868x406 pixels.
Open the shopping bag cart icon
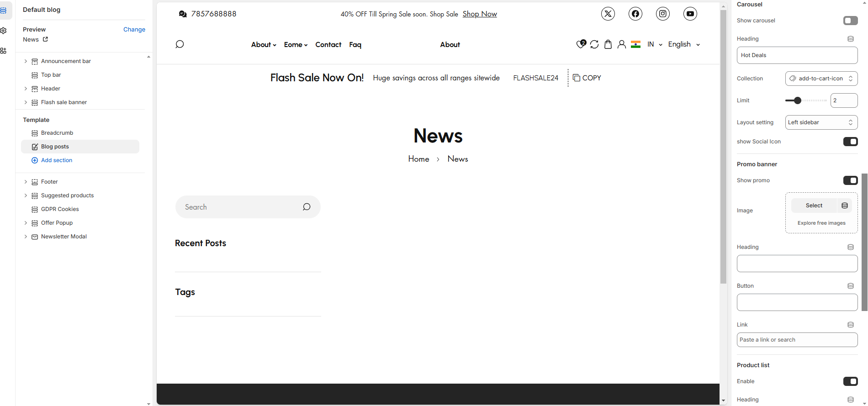click(608, 44)
